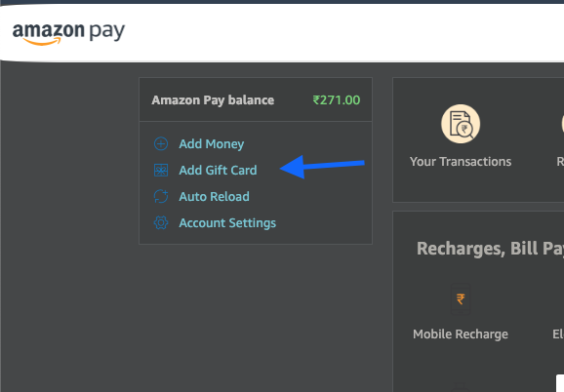This screenshot has height=392, width=564.
Task: Click the Your Transactions label
Action: (x=461, y=162)
